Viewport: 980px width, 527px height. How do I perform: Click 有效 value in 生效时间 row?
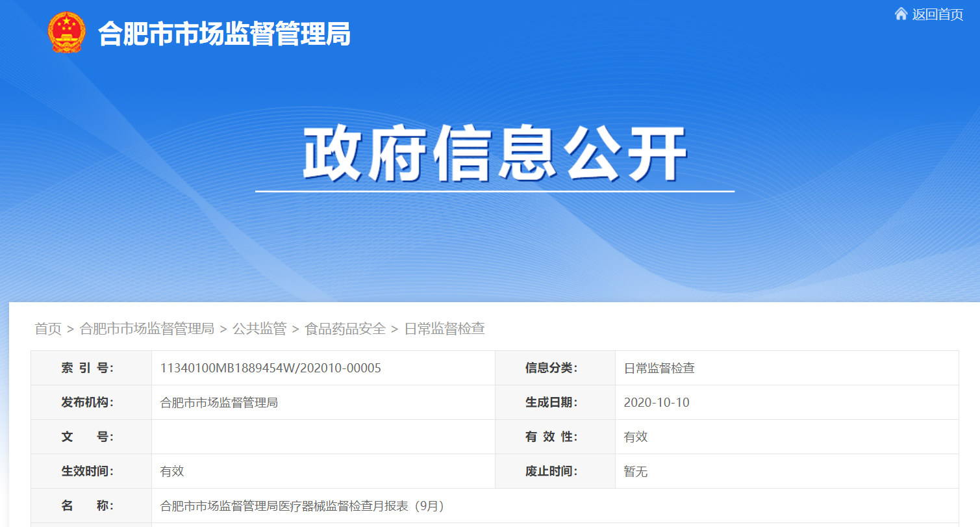tap(172, 472)
